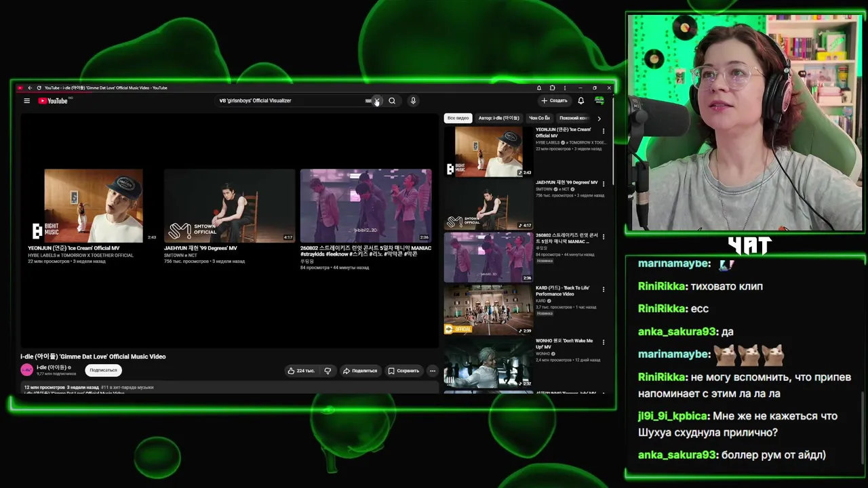Dislike the video with thumbs down
This screenshot has width=868, height=488.
click(x=328, y=371)
